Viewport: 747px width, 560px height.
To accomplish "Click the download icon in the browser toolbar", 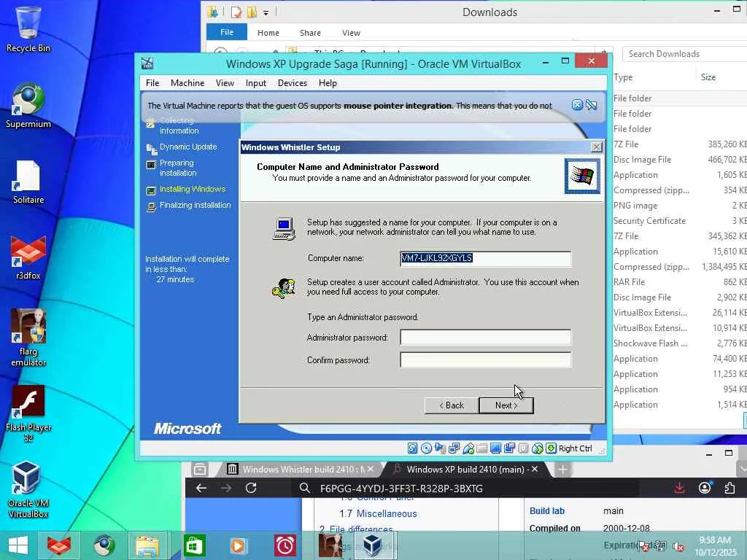I will (680, 488).
